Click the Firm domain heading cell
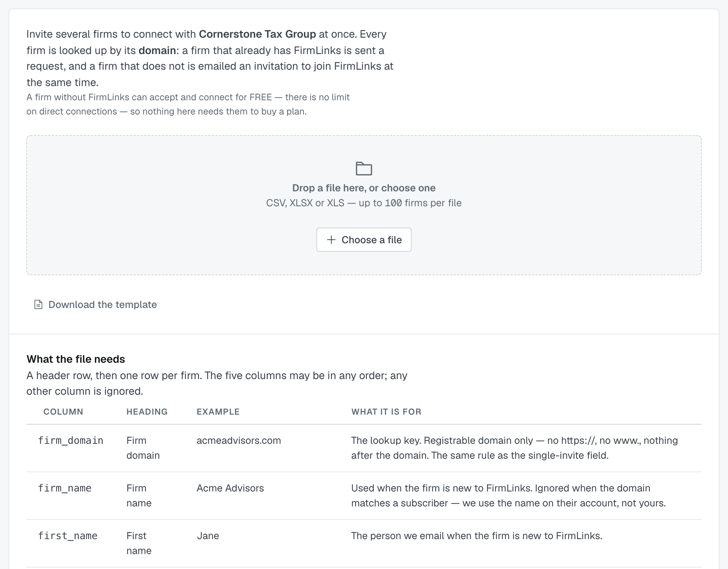 coord(143,448)
